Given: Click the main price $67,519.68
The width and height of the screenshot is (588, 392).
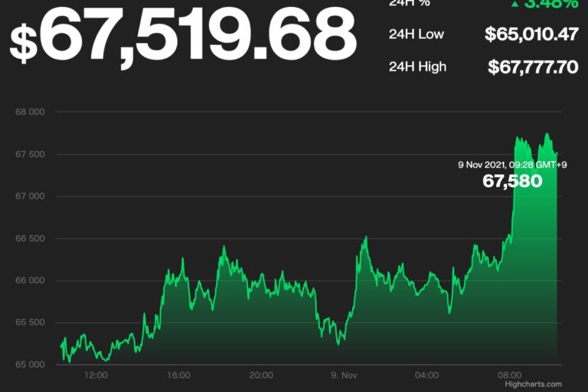Looking at the screenshot, I should (x=183, y=37).
